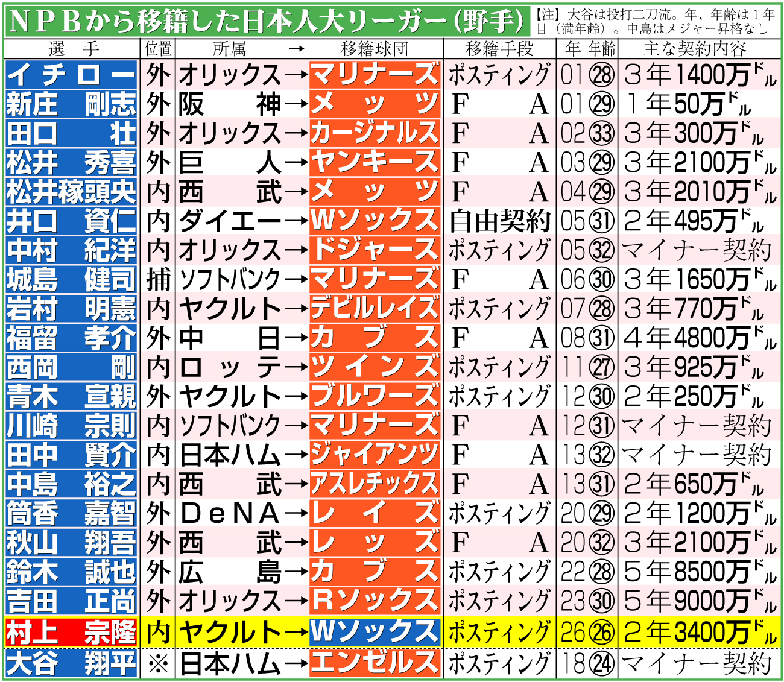Screen dimensions: 784x682
Task: Select the team cell "アスレチックス"
Action: coord(375,484)
